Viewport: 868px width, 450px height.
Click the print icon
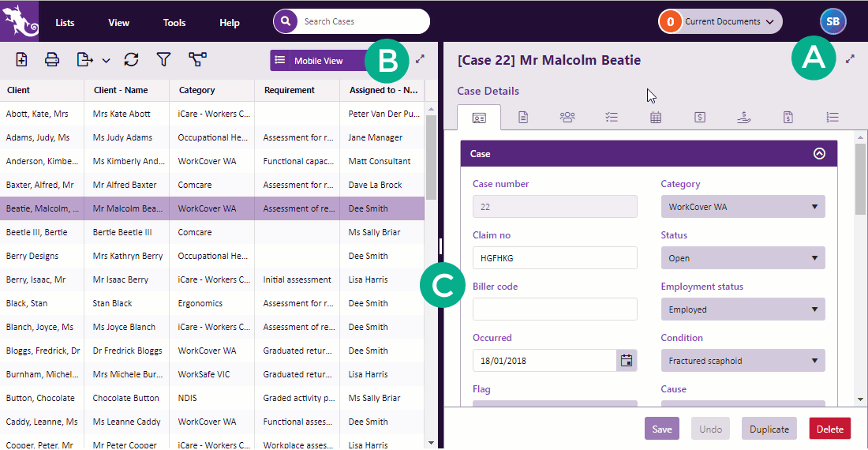[x=52, y=60]
